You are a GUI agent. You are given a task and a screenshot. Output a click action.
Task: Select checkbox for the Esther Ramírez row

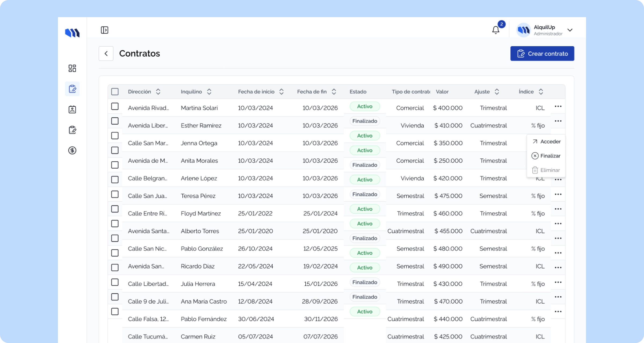point(115,121)
